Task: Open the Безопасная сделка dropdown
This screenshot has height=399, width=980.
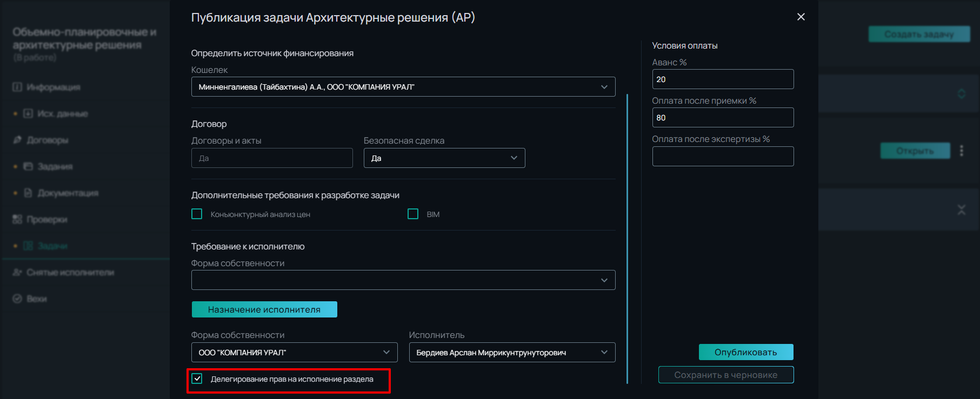Action: point(444,158)
